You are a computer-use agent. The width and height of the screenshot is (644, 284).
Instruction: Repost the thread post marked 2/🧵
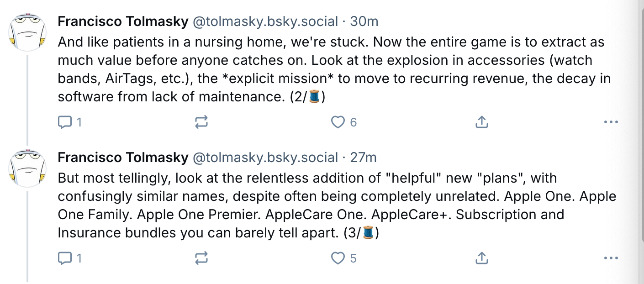(201, 122)
